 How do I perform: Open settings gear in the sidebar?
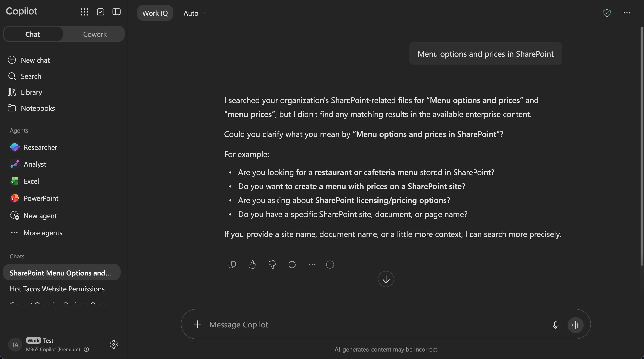113,344
